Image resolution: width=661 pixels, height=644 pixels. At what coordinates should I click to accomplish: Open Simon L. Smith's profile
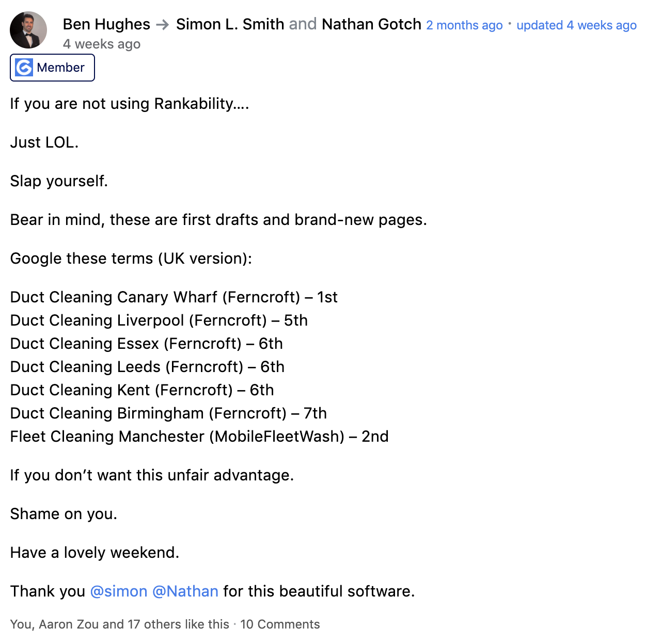230,24
